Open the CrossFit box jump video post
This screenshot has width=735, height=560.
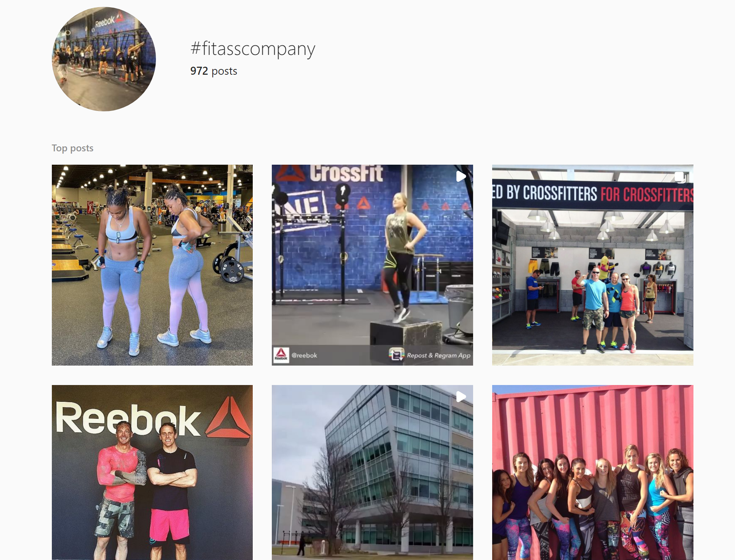point(372,265)
